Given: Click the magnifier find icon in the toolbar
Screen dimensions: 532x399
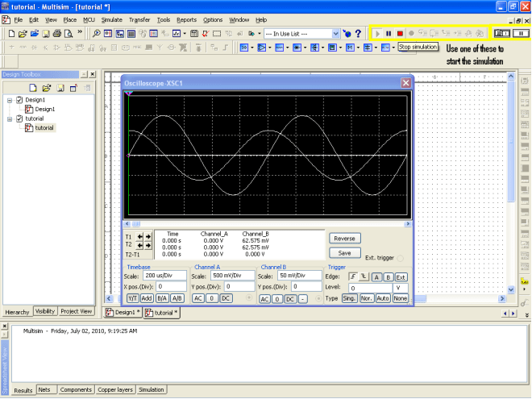Looking at the screenshot, I should click(x=97, y=34).
